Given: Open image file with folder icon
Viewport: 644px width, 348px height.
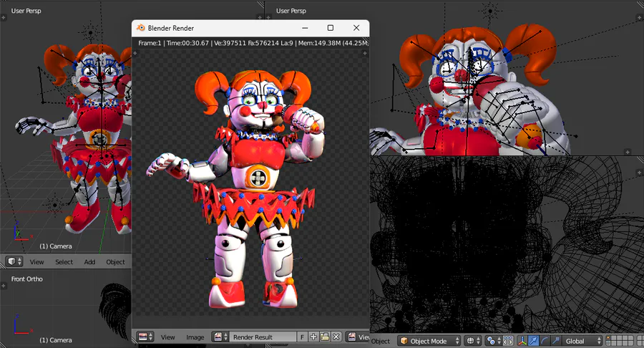Looking at the screenshot, I should pyautogui.click(x=324, y=337).
